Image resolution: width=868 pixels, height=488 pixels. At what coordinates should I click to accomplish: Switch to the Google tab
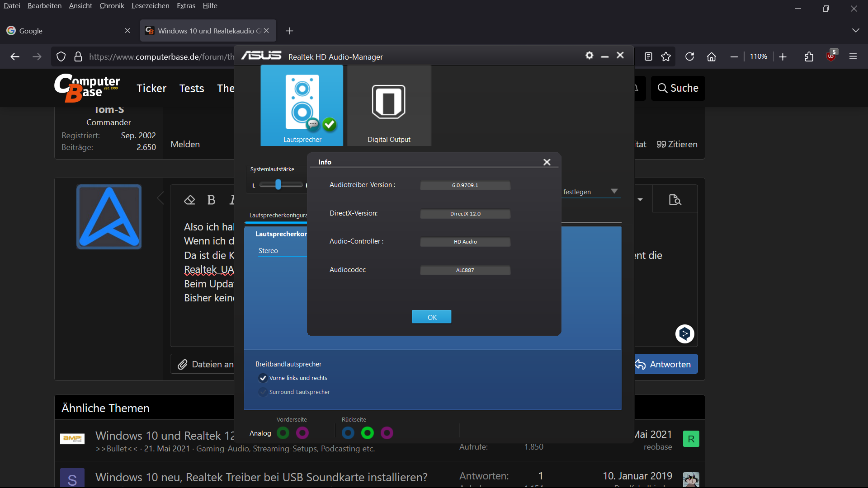coord(68,31)
